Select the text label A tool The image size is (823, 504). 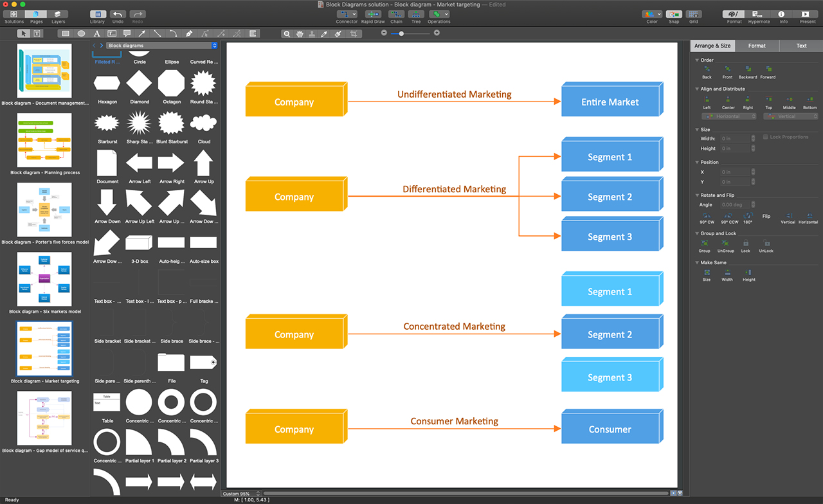tap(97, 33)
